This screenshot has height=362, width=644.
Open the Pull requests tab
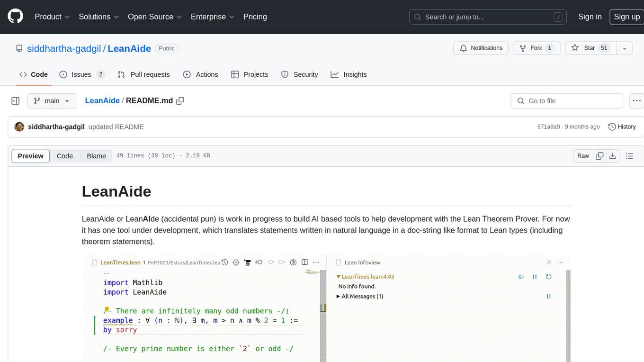[x=143, y=74]
